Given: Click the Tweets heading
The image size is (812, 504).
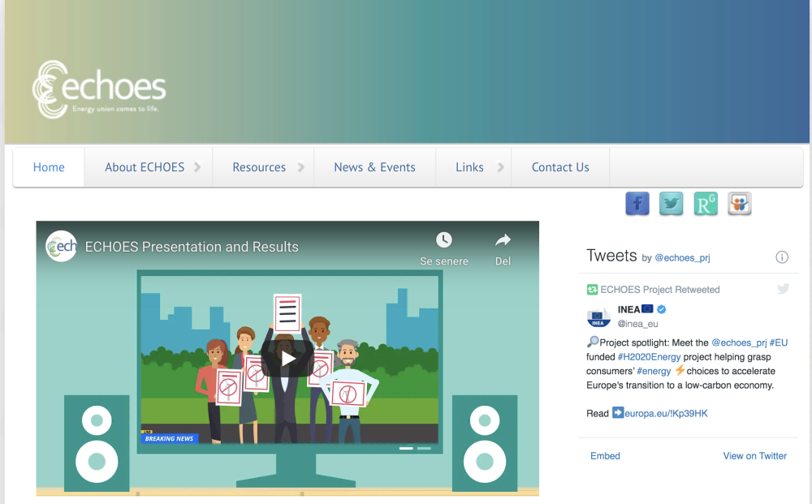Looking at the screenshot, I should tap(611, 256).
